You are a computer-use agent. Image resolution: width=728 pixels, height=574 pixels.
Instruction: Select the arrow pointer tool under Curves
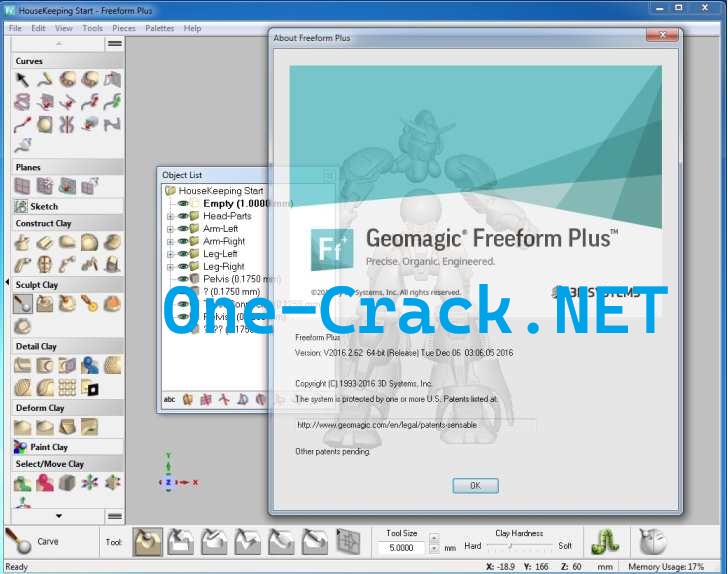tap(22, 79)
